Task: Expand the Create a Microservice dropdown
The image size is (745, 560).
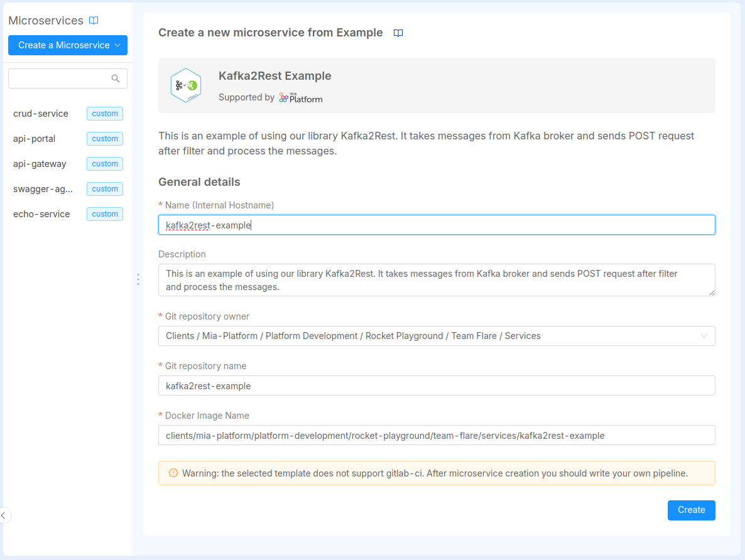Action: tap(68, 45)
